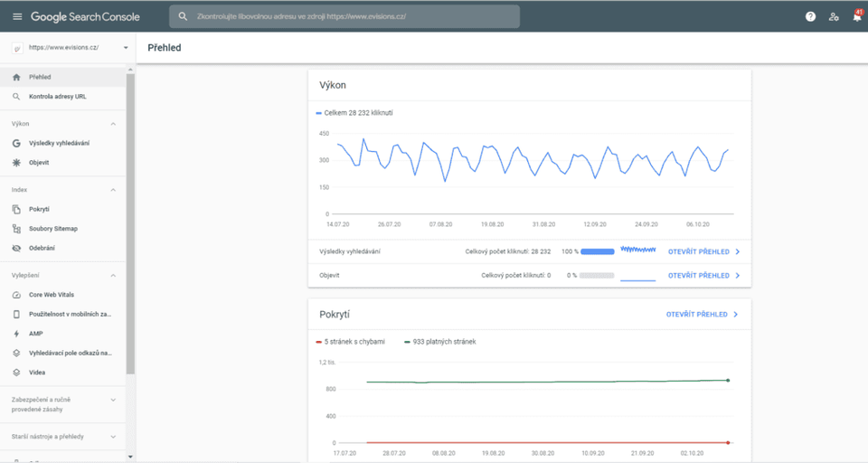Click the Soubory Sitemap icon
This screenshot has height=463, width=868.
pos(16,229)
